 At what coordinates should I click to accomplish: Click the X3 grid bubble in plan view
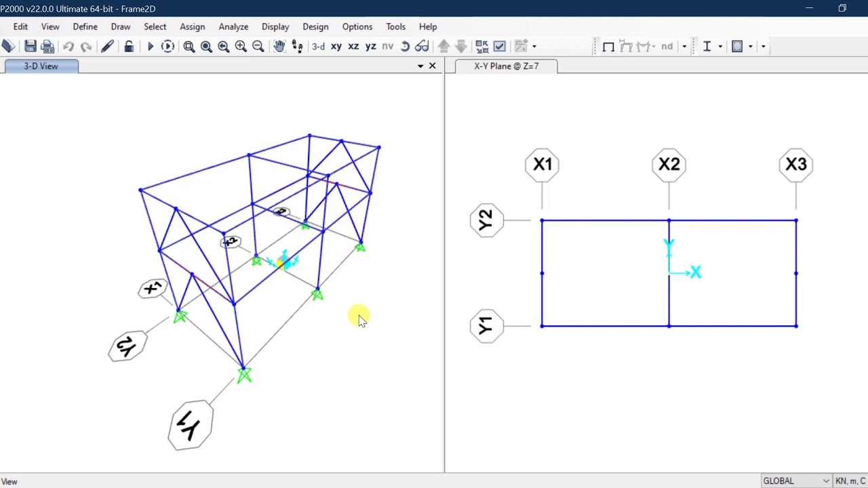point(796,165)
